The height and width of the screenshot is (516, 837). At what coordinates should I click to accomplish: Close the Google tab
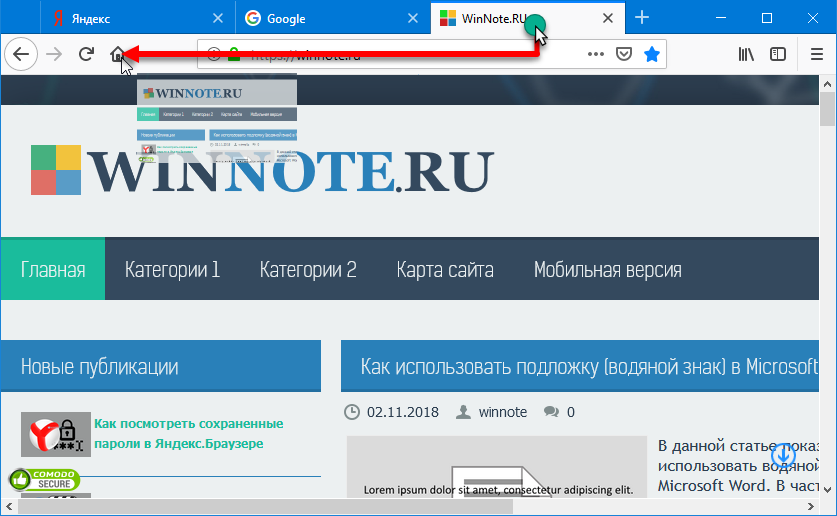pos(412,19)
